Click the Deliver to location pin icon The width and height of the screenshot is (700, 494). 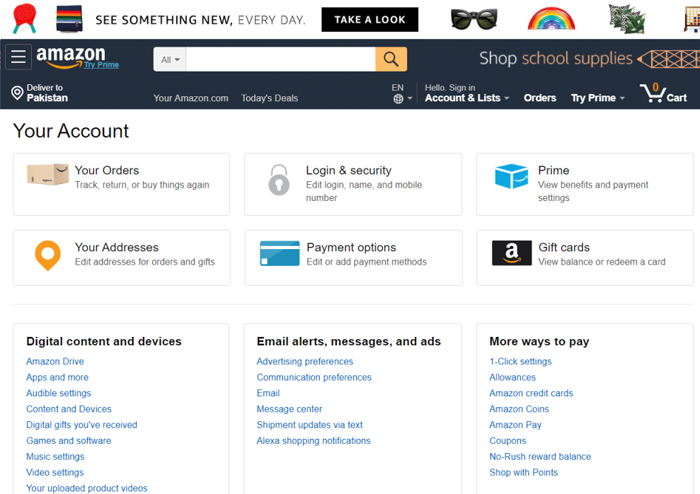pyautogui.click(x=17, y=93)
